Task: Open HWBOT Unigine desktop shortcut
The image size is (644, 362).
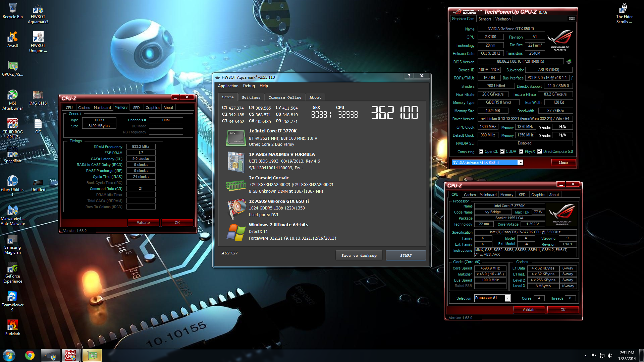Action: click(x=38, y=42)
